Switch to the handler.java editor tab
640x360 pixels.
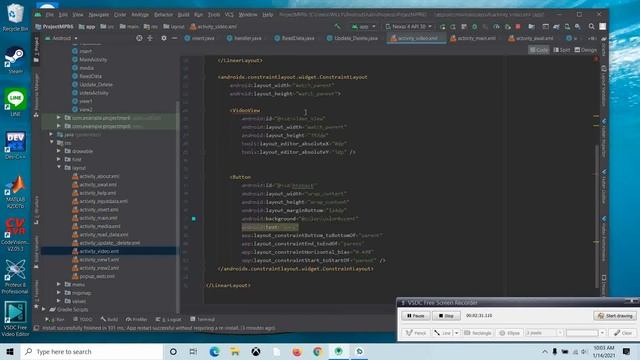pos(244,38)
